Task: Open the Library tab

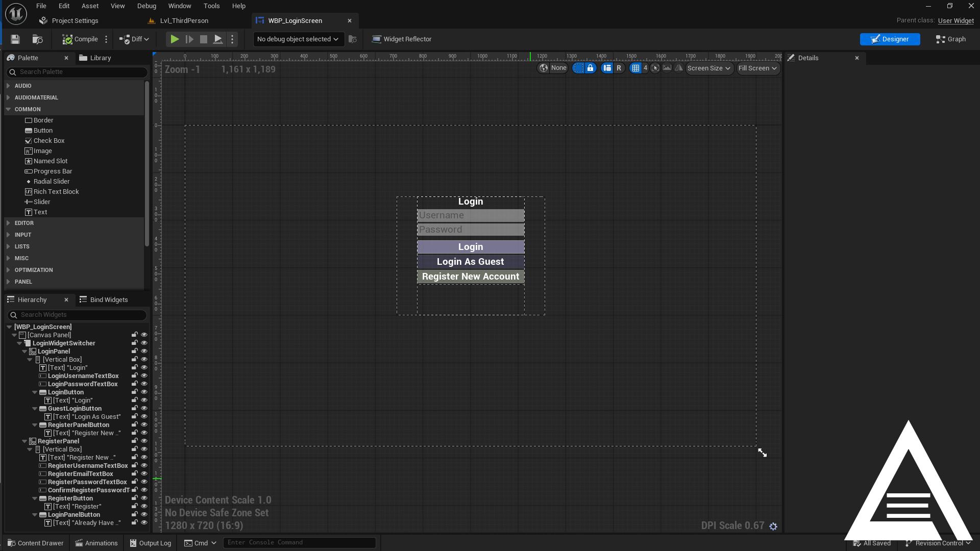Action: coord(95,58)
